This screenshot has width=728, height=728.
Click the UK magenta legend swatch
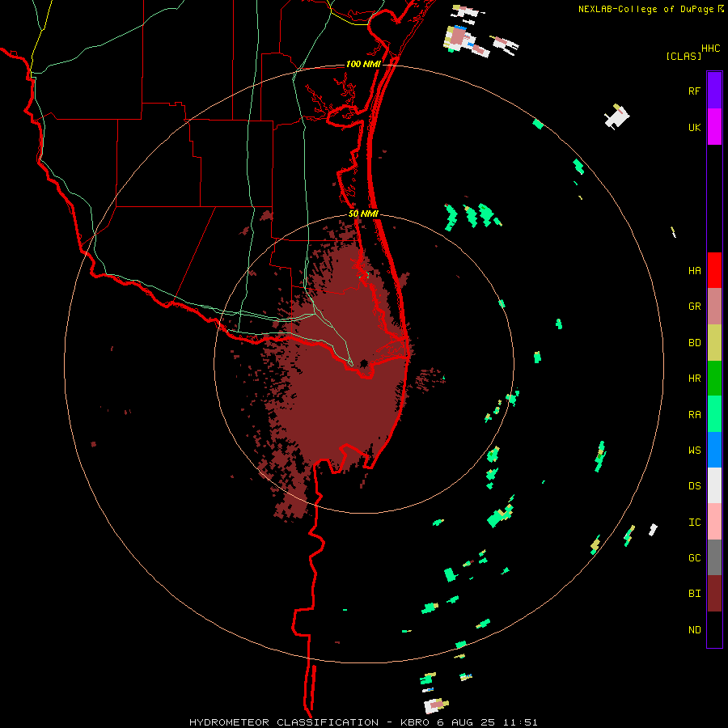(x=714, y=127)
